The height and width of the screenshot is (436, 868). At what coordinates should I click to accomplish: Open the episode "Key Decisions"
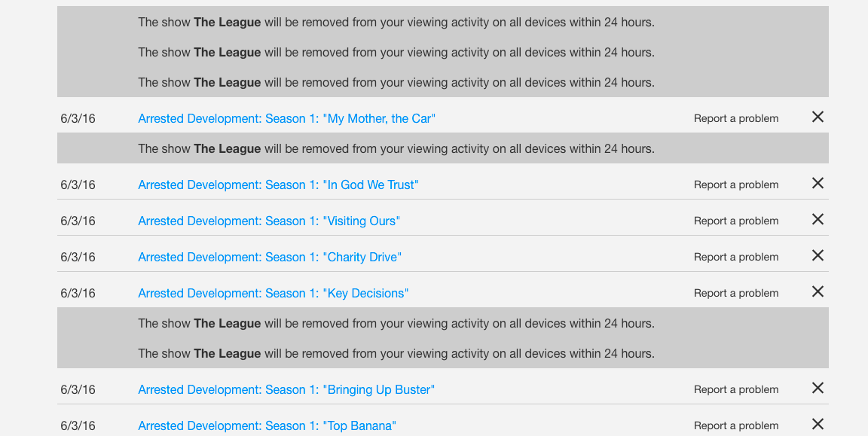[274, 293]
